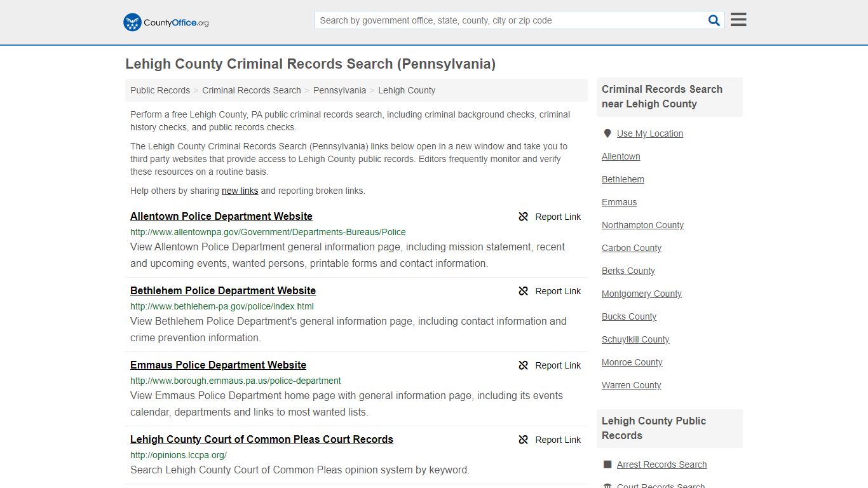Click broken-link icon for Lehigh County Court
Screen dimensions: 868x488
click(x=524, y=440)
